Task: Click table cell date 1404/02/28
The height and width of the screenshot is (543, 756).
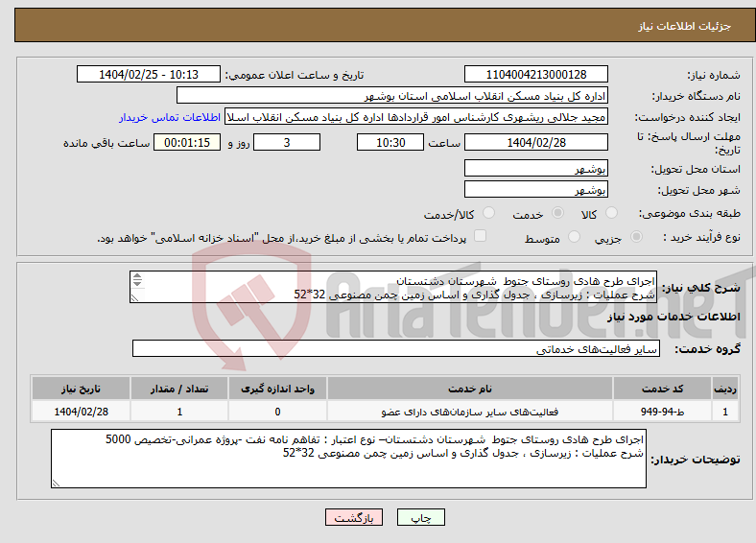Action: [x=81, y=412]
